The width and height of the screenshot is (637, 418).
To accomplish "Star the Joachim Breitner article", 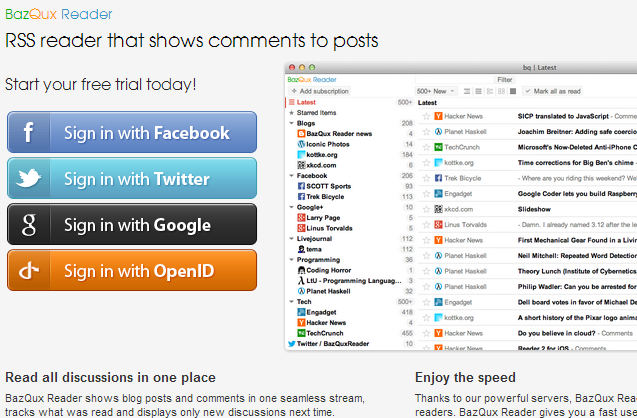I will click(x=426, y=132).
